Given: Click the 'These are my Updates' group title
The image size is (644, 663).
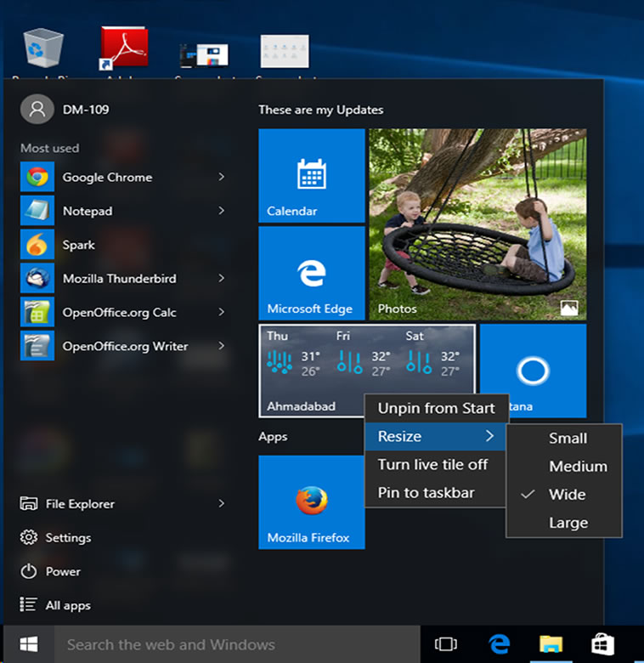Looking at the screenshot, I should 321,110.
